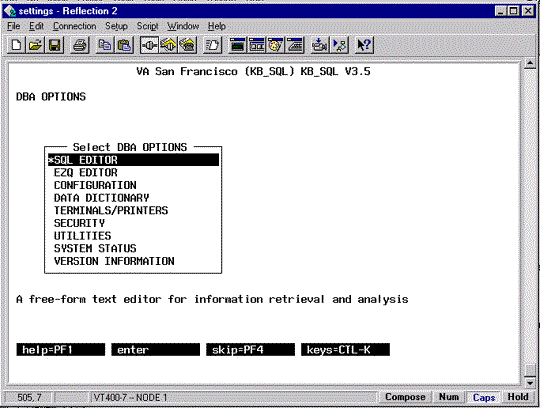Copy selection using the Copy icon

(105, 45)
